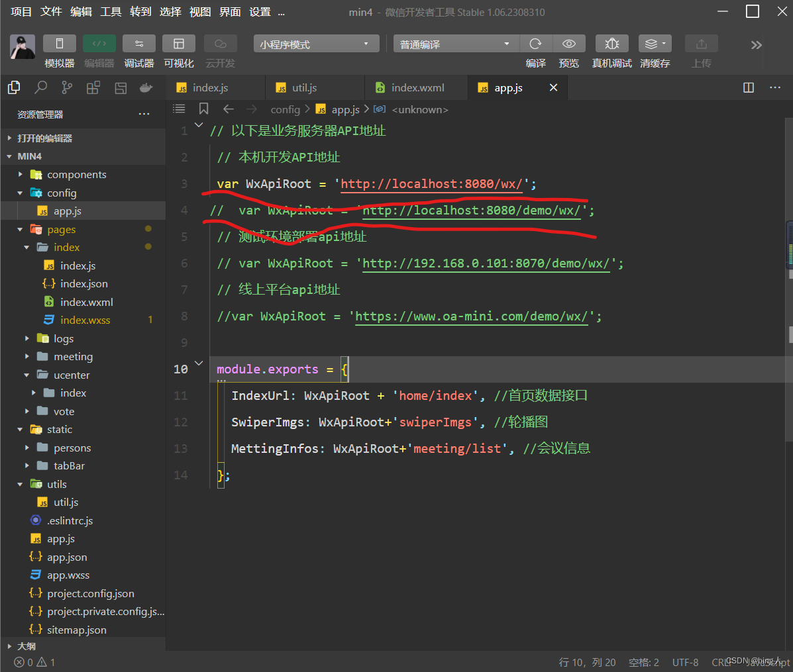This screenshot has width=793, height=672.
Task: Open the search panel magnifier icon
Action: click(x=41, y=87)
